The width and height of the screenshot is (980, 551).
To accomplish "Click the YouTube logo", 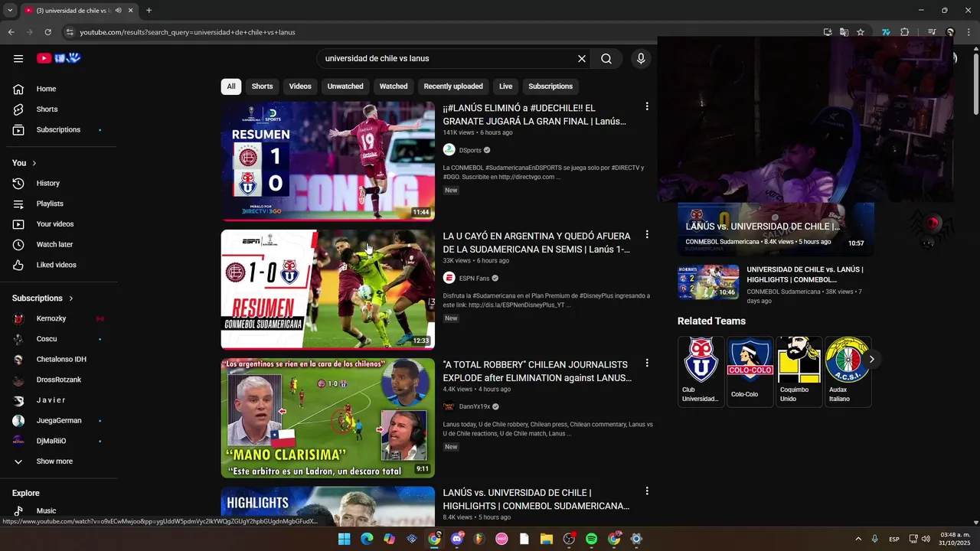I will pos(59,58).
